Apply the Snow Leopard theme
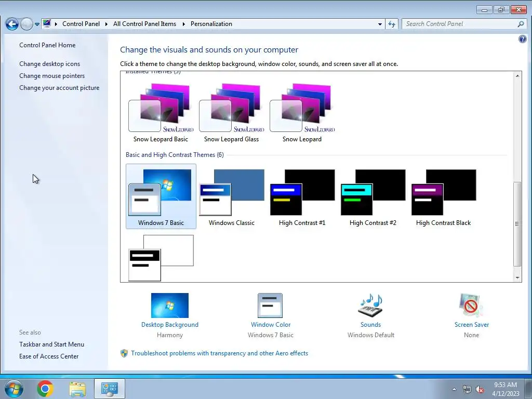 302,113
